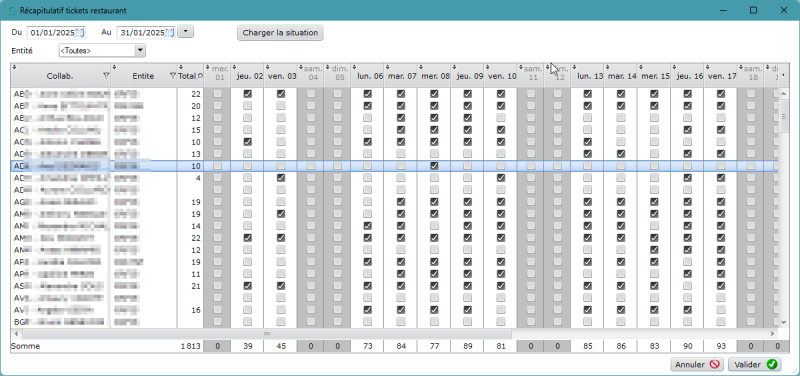Toggle mer. 08 checkbox in highlighted row
This screenshot has width=800, height=376.
(434, 166)
